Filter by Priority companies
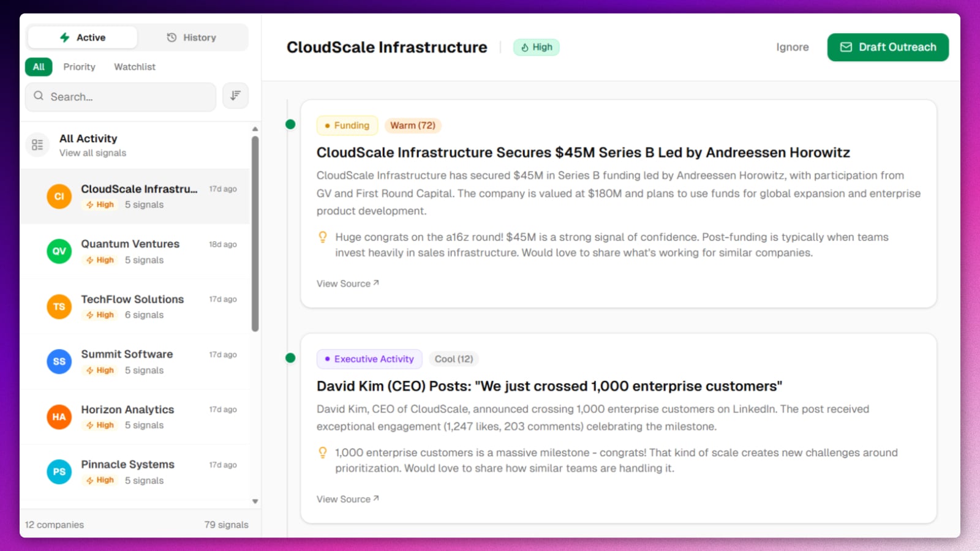This screenshot has height=551, width=980. (x=80, y=67)
